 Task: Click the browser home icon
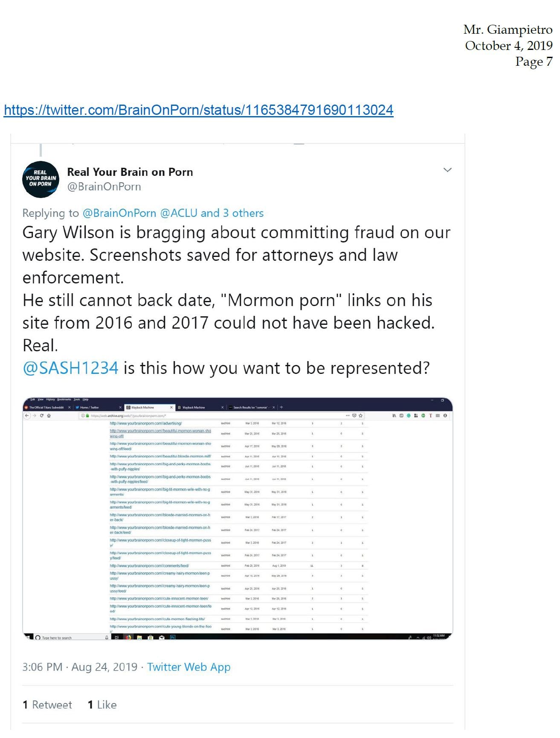click(49, 415)
